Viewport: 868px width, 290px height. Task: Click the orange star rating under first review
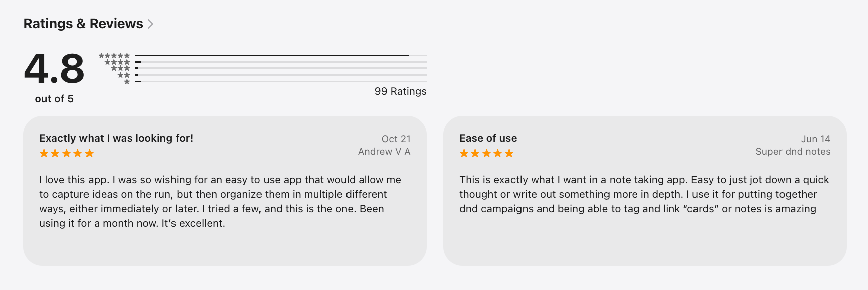pos(65,153)
